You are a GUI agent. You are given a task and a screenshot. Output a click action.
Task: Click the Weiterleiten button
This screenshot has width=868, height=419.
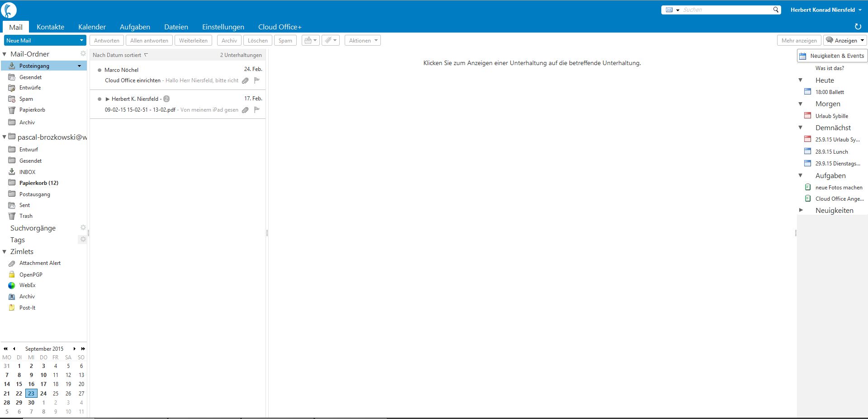(x=193, y=41)
